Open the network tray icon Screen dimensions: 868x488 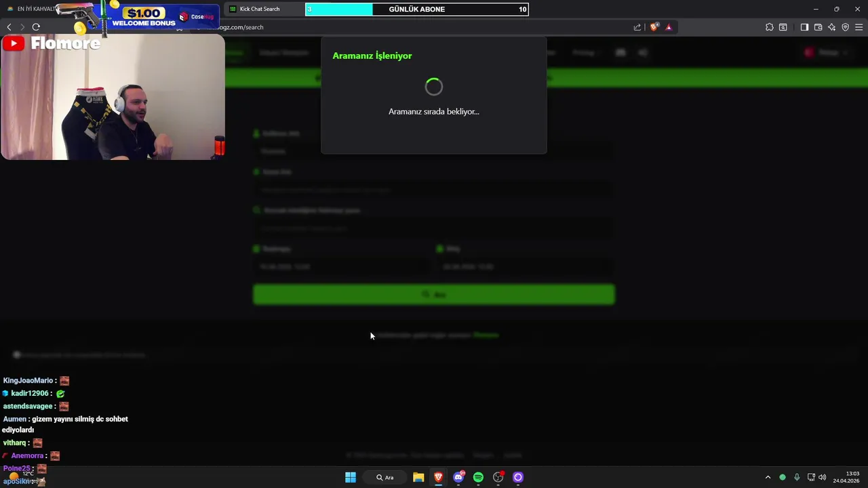point(811,477)
